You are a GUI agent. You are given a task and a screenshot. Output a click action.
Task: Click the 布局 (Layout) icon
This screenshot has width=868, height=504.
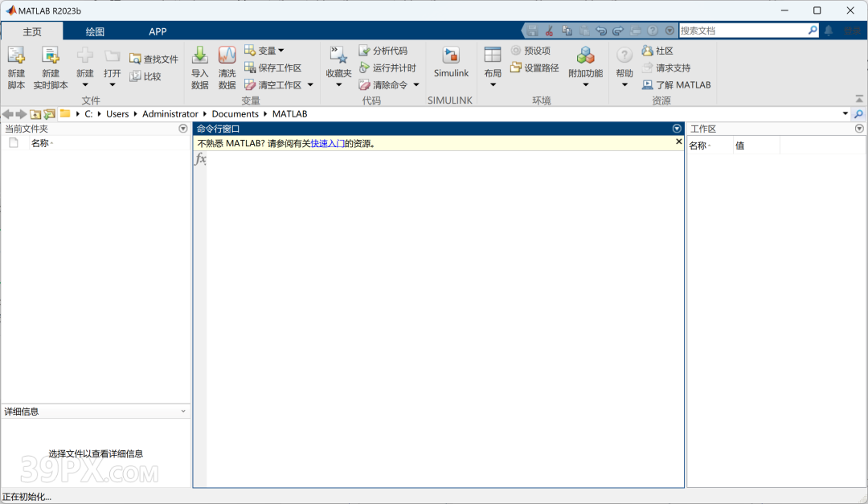click(493, 55)
